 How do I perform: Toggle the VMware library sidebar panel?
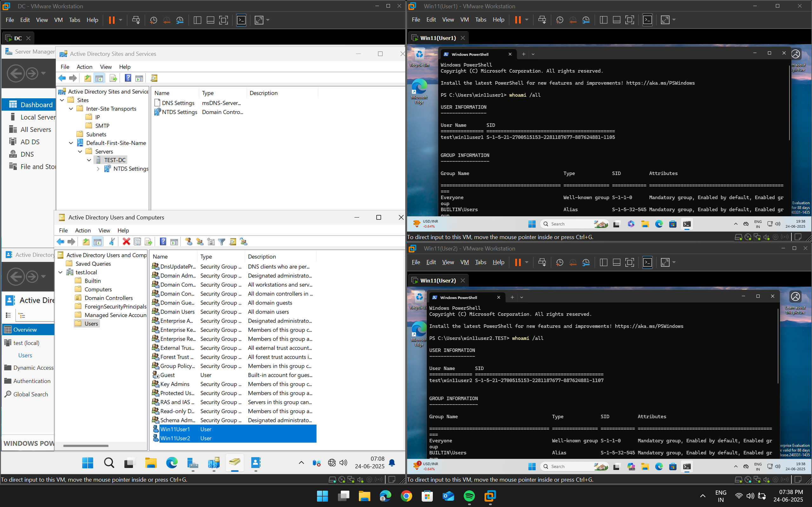(x=198, y=20)
